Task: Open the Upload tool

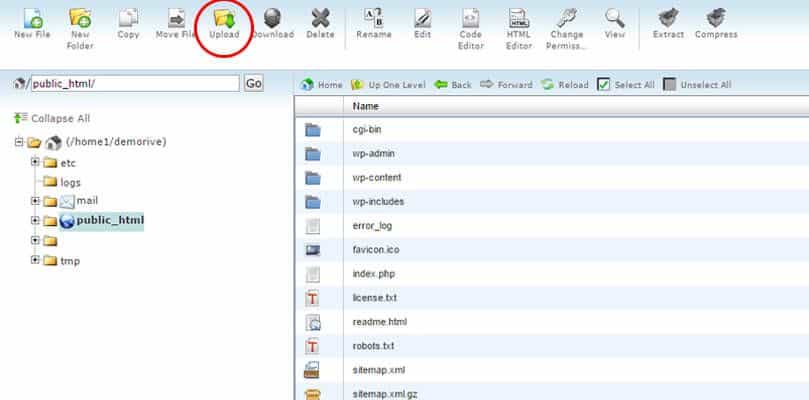Action: coord(224,24)
